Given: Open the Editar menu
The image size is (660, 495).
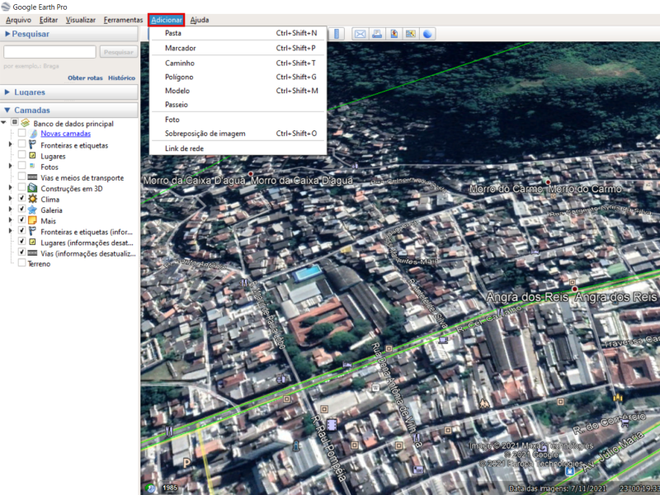Looking at the screenshot, I should point(49,20).
